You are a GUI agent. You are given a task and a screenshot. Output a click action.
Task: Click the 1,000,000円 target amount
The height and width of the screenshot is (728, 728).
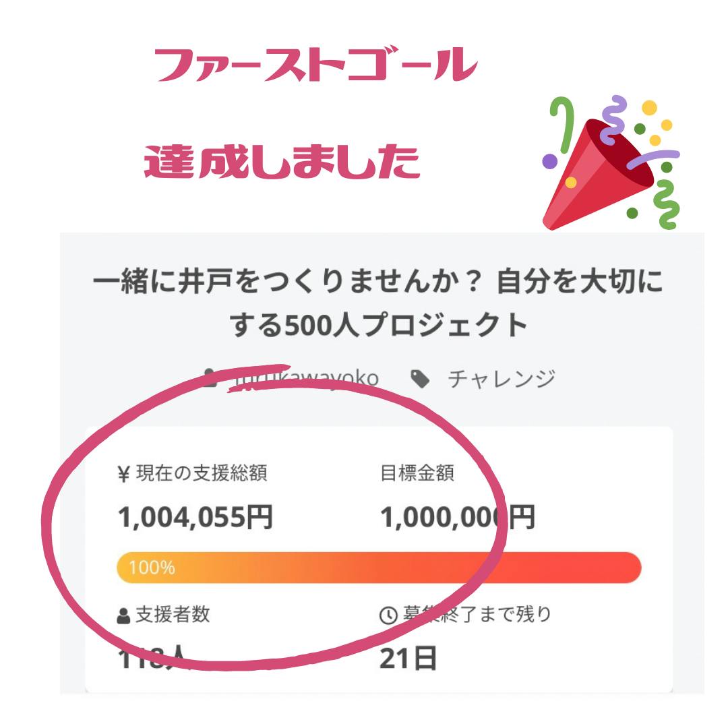[457, 518]
